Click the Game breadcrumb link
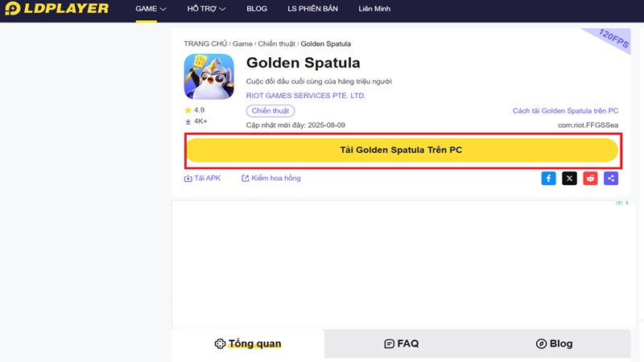The width and height of the screenshot is (644, 362). coord(242,43)
